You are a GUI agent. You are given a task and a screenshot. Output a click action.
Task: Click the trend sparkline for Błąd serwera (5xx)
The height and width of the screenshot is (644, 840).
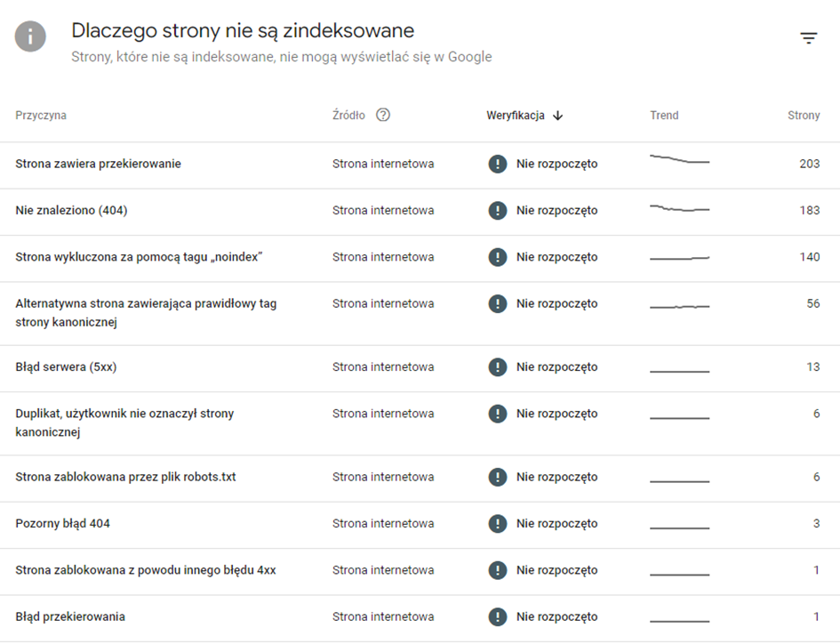(679, 371)
